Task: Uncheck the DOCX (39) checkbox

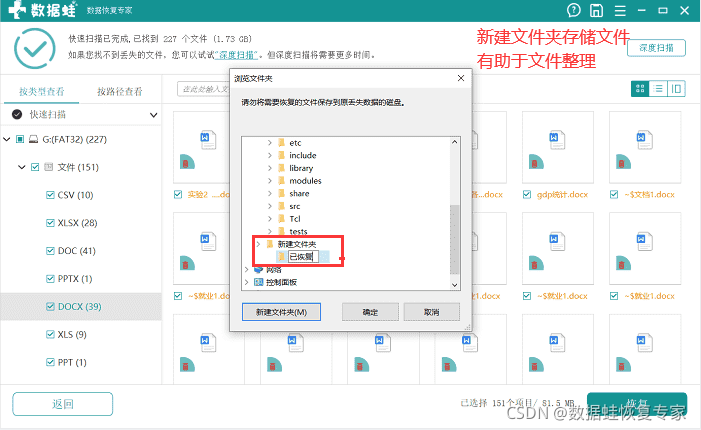Action: [50, 306]
